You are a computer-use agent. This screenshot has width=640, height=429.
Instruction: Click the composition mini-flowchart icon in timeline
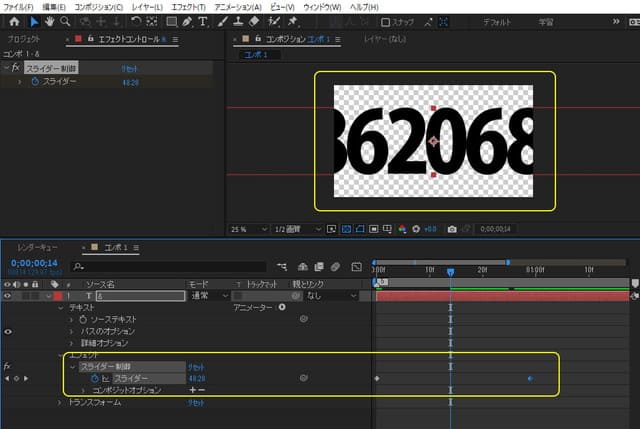point(282,267)
